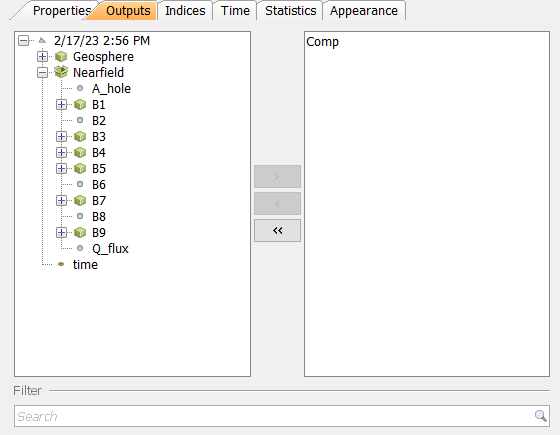Open the Statistics tab
This screenshot has width=560, height=435.
tap(290, 11)
